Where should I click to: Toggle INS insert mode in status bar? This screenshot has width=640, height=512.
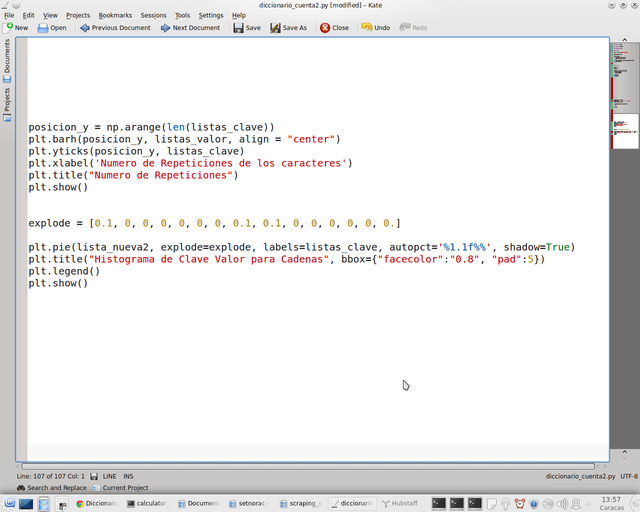(128, 476)
